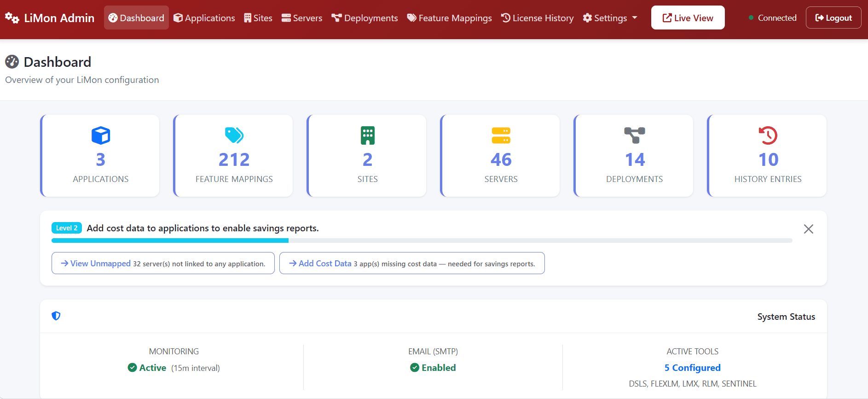Click the Live View external link icon
This screenshot has height=399, width=868.
(667, 18)
